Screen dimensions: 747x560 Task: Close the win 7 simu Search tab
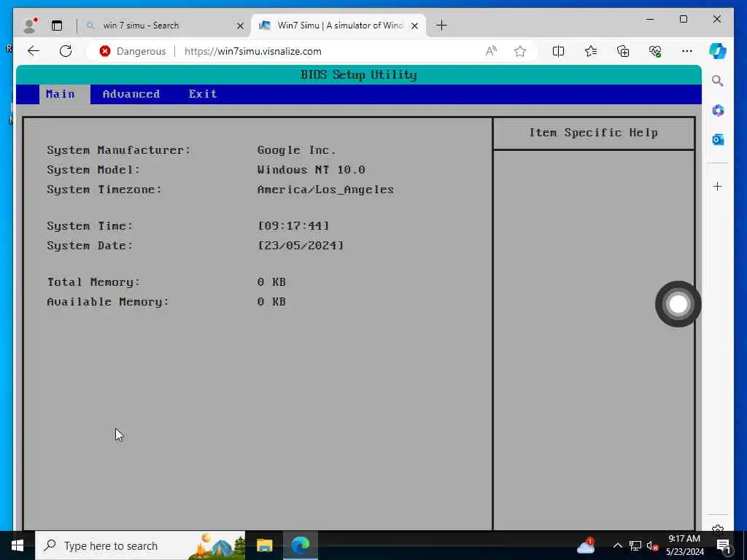[240, 26]
